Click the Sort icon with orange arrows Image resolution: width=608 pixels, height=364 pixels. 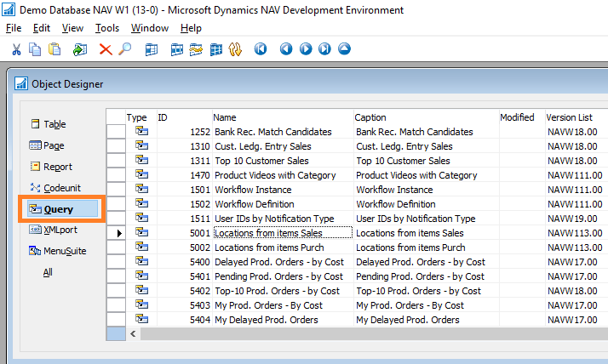(x=235, y=49)
